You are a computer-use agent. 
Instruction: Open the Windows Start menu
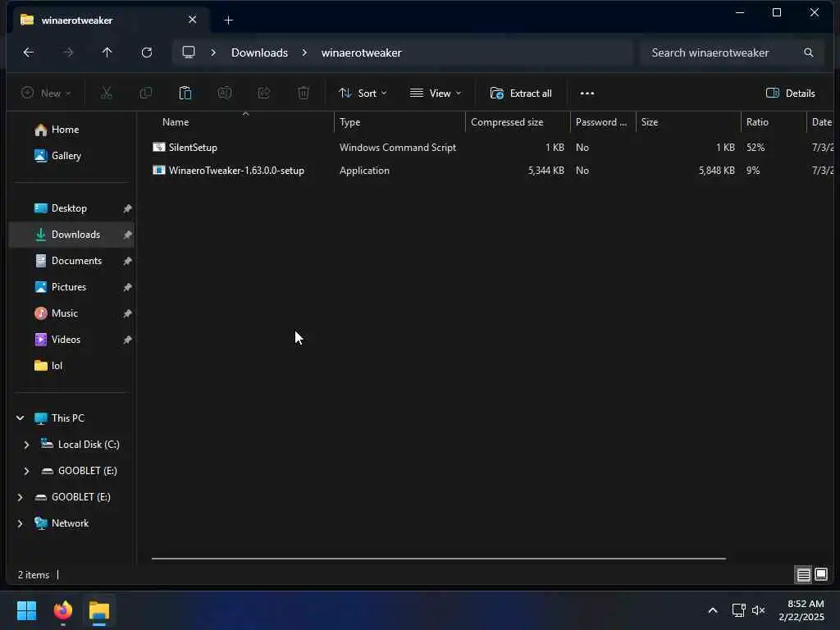pos(27,610)
